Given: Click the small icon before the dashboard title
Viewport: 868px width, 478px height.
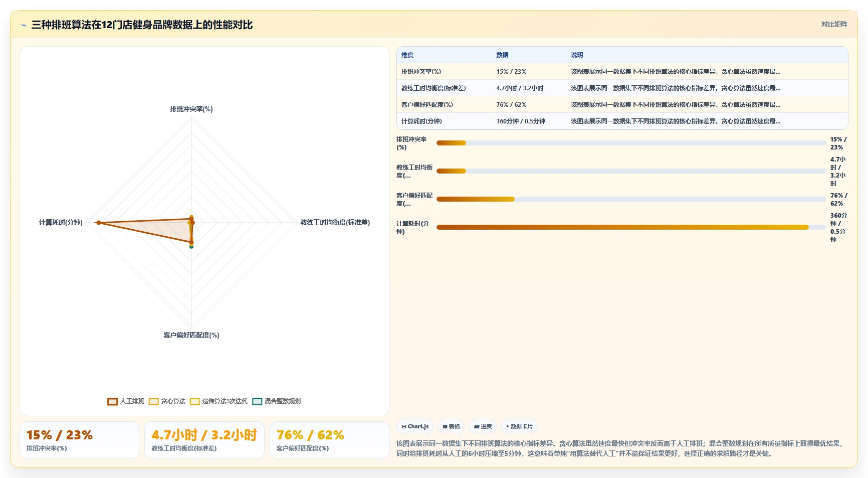Looking at the screenshot, I should (x=24, y=25).
